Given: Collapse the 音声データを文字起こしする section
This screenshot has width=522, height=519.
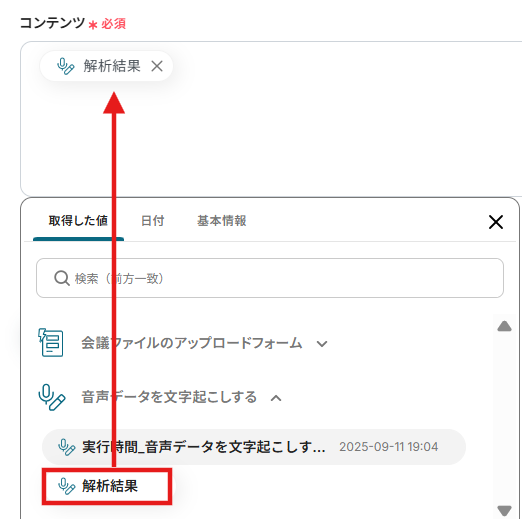Looking at the screenshot, I should point(276,398).
